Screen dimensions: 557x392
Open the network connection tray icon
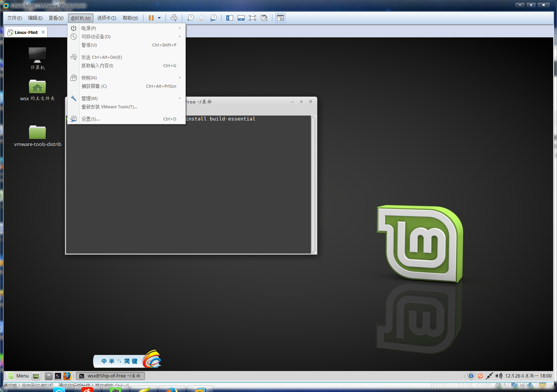(489, 376)
